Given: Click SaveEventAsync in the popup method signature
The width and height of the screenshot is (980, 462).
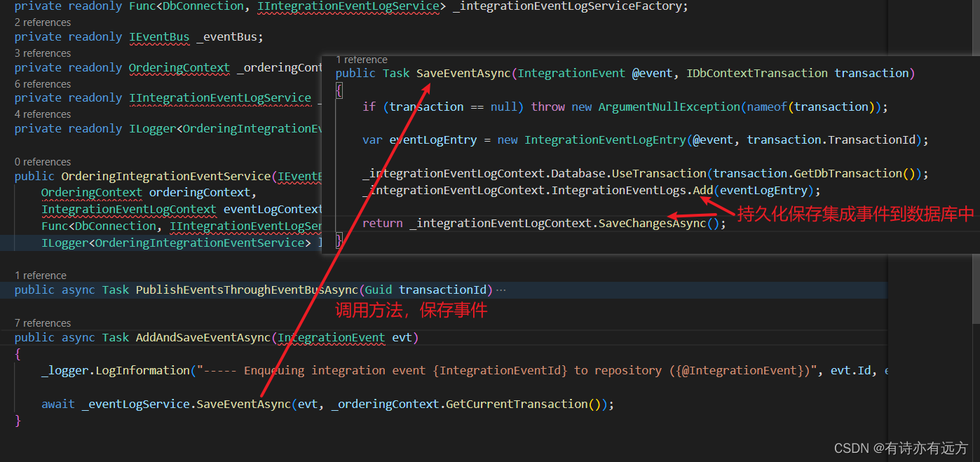Looking at the screenshot, I should point(463,73).
